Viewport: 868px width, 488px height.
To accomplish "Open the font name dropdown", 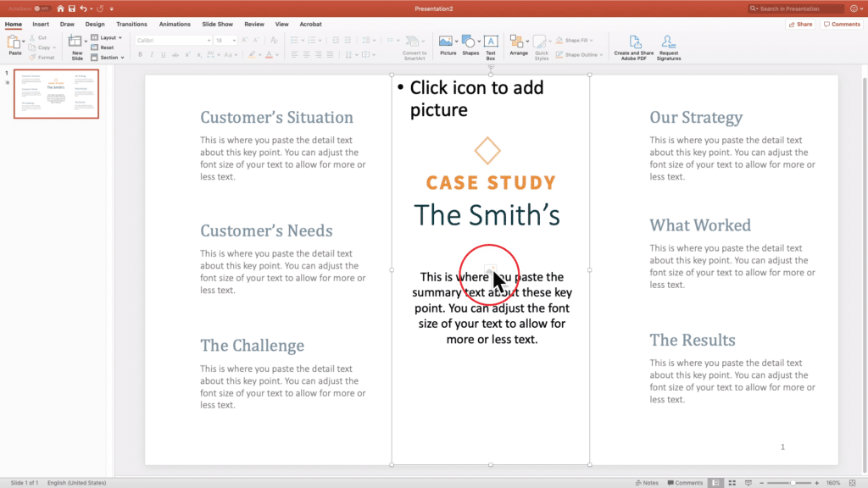I will tap(209, 40).
